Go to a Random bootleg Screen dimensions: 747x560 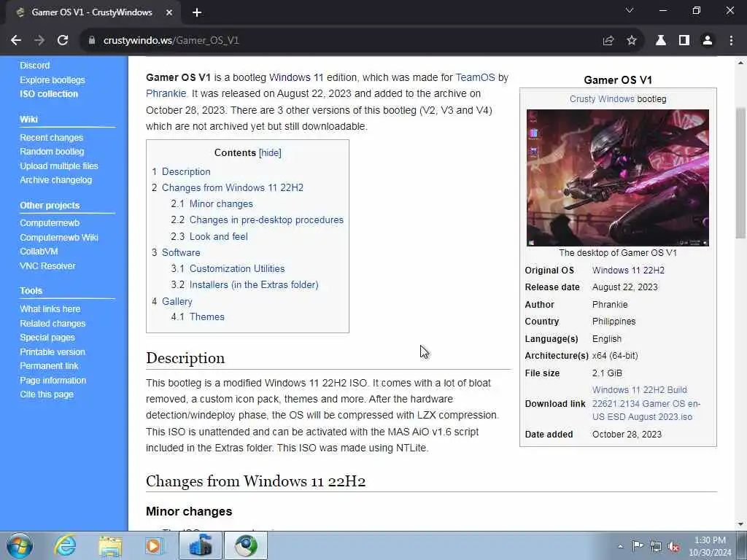[x=52, y=152]
